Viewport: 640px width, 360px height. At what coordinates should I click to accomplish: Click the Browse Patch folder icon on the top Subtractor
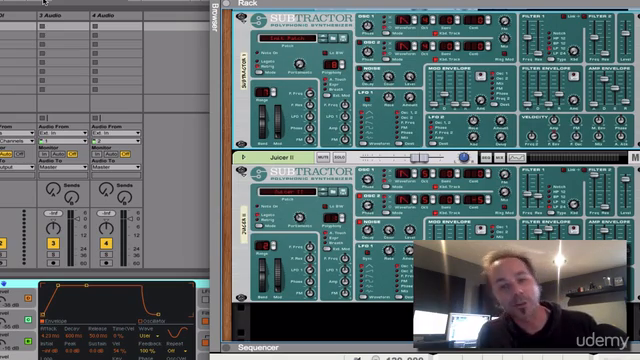(x=333, y=38)
